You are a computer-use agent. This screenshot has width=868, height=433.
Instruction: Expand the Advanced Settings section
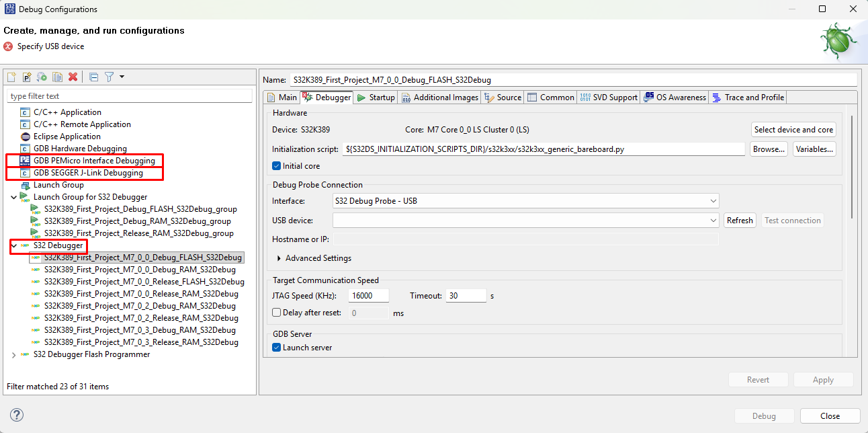coord(279,258)
